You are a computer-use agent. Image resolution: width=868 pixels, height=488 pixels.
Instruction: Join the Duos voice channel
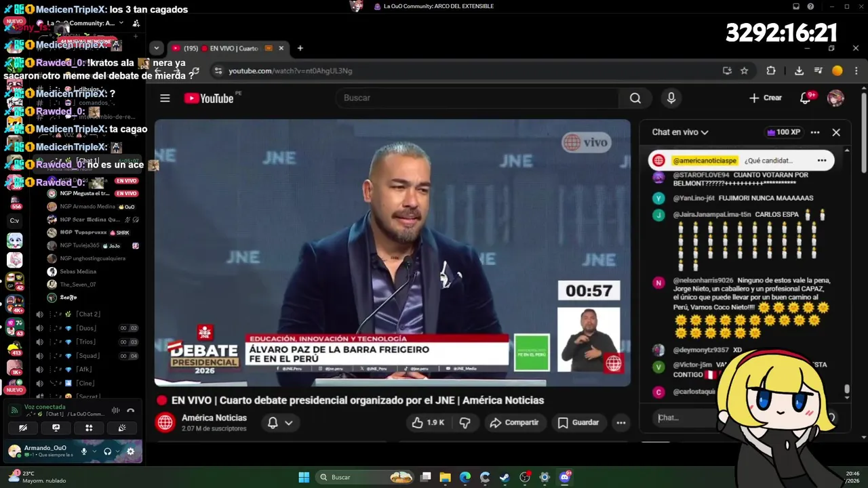point(88,328)
